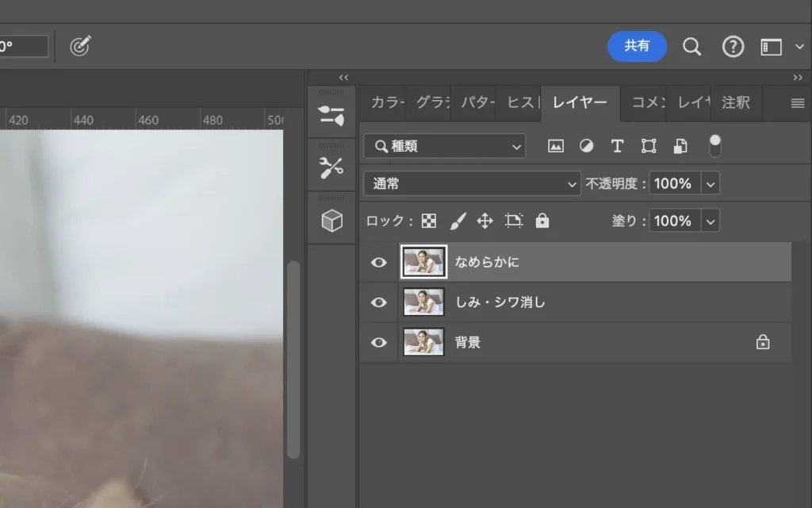Viewport: 812px width, 508px height.
Task: Filter layers by type layer icon
Action: (x=617, y=146)
